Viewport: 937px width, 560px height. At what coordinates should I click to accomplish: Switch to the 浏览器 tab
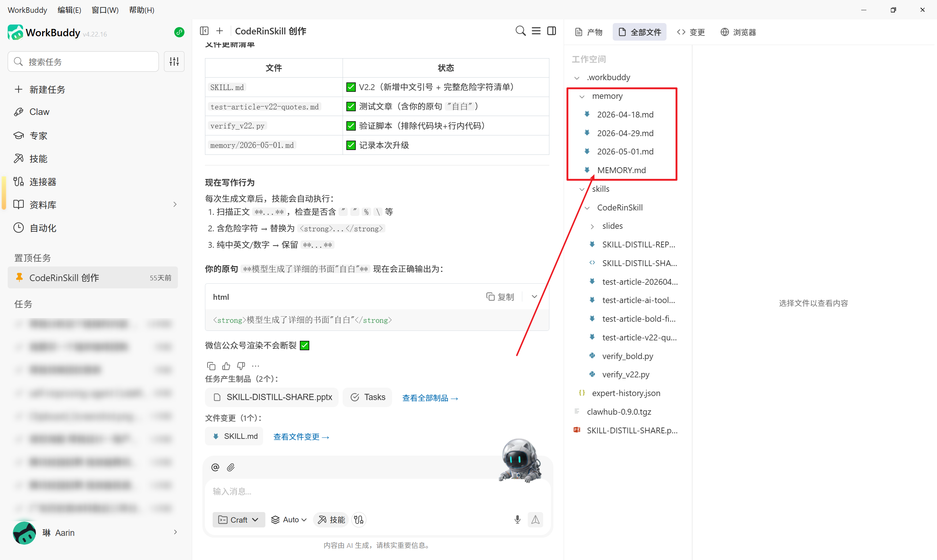pyautogui.click(x=738, y=32)
